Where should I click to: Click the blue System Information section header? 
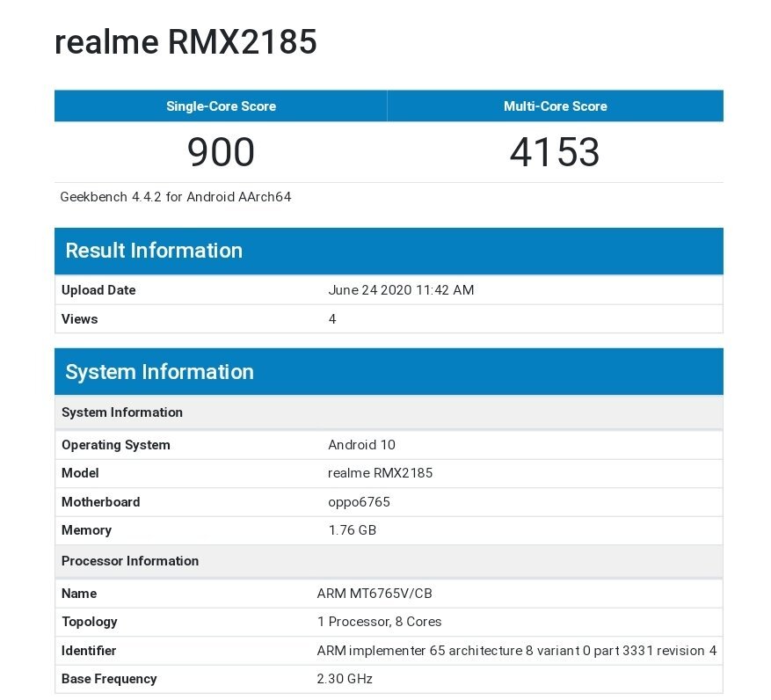tap(389, 372)
